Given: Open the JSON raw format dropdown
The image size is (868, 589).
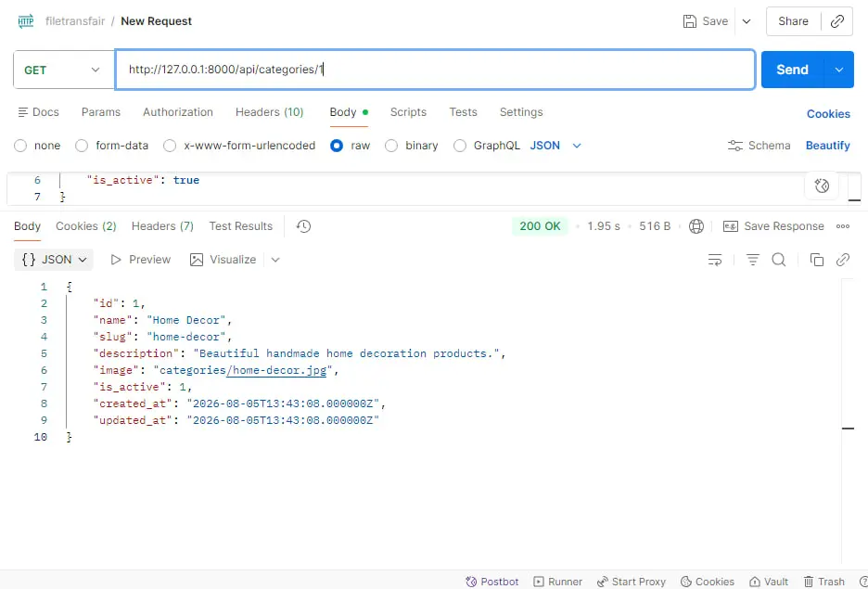Looking at the screenshot, I should click(555, 146).
